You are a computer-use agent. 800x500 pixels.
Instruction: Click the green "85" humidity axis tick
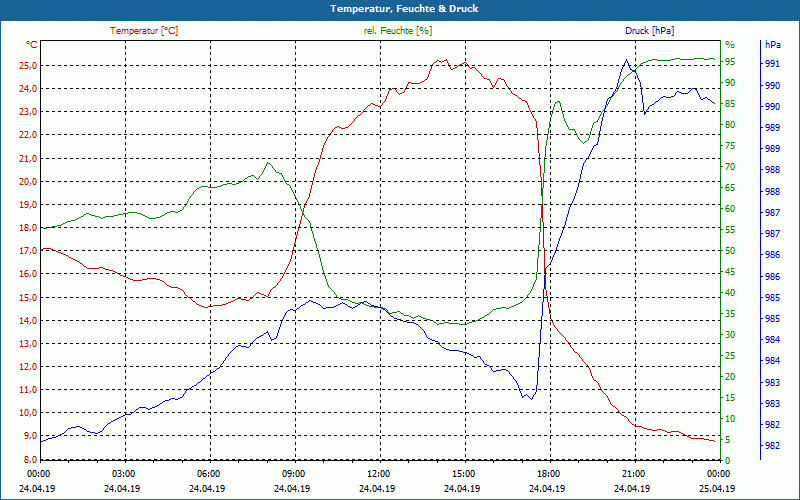click(x=730, y=104)
